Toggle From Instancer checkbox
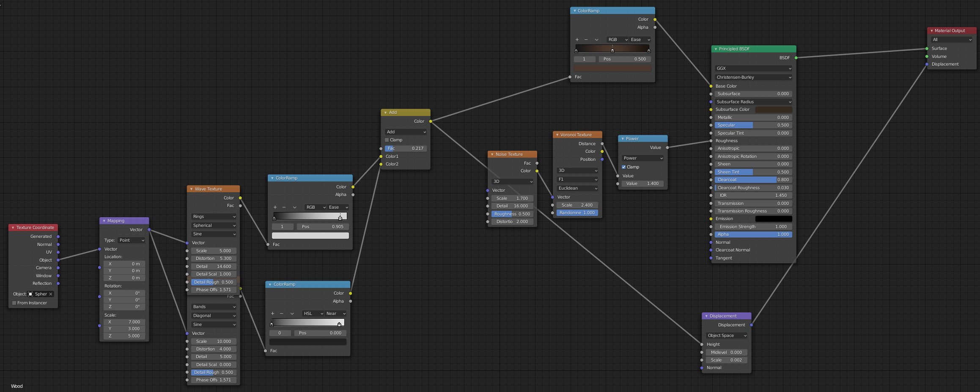 pos(14,303)
